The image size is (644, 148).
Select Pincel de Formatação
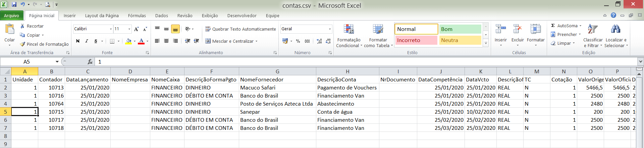coord(44,44)
